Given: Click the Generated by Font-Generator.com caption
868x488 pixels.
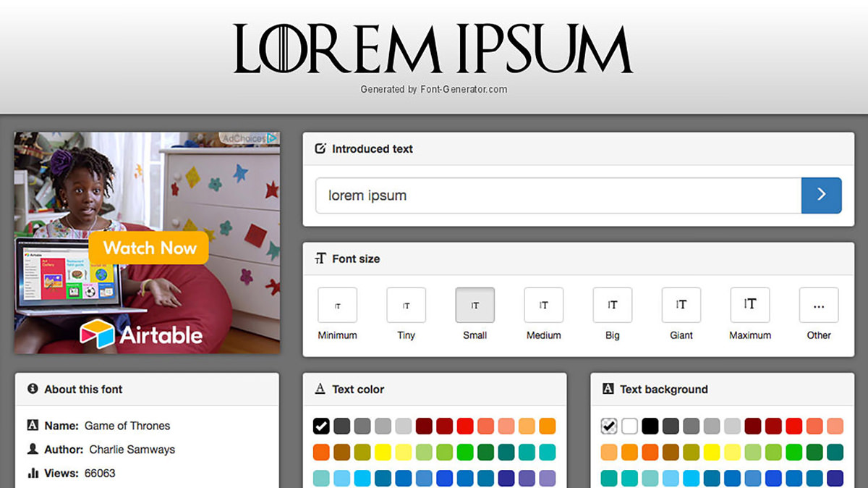Looking at the screenshot, I should click(x=434, y=90).
